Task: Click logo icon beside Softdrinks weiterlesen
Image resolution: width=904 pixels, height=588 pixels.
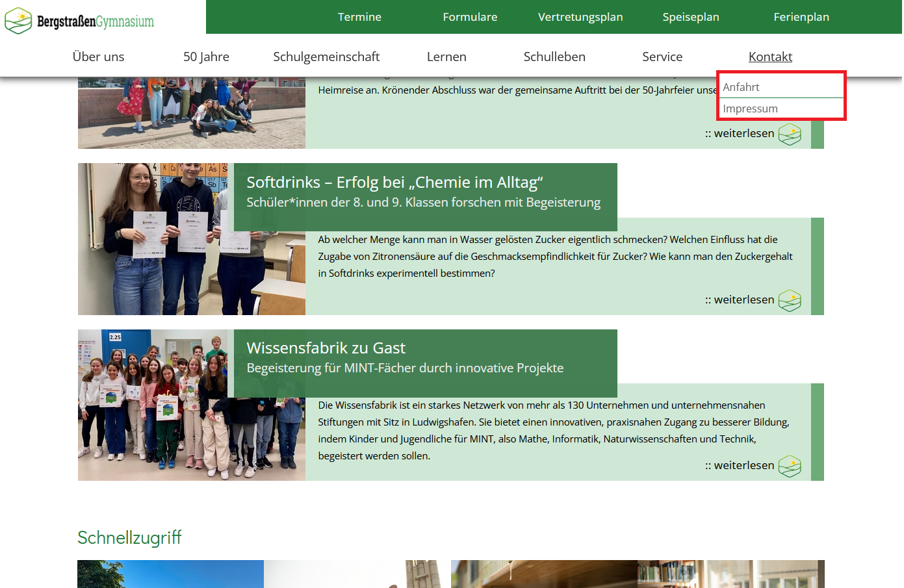Action: pyautogui.click(x=790, y=300)
